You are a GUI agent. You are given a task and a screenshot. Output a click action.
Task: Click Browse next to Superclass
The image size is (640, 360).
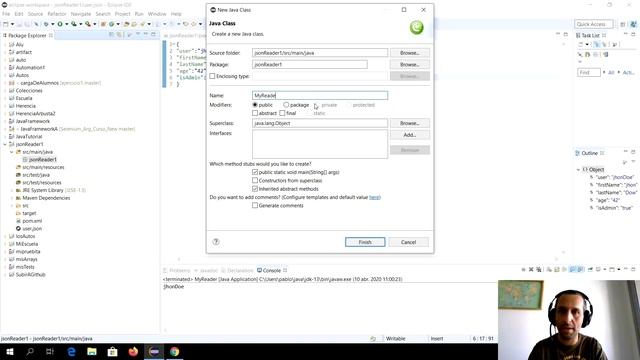point(410,123)
